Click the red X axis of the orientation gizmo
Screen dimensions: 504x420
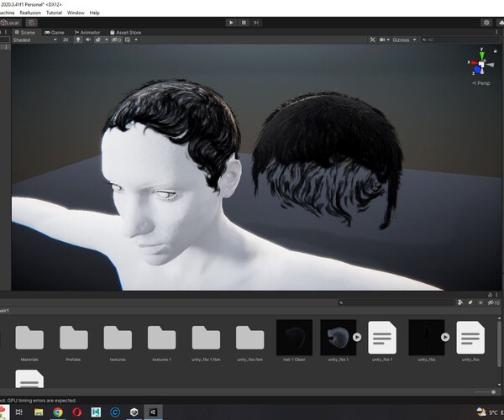click(x=472, y=62)
